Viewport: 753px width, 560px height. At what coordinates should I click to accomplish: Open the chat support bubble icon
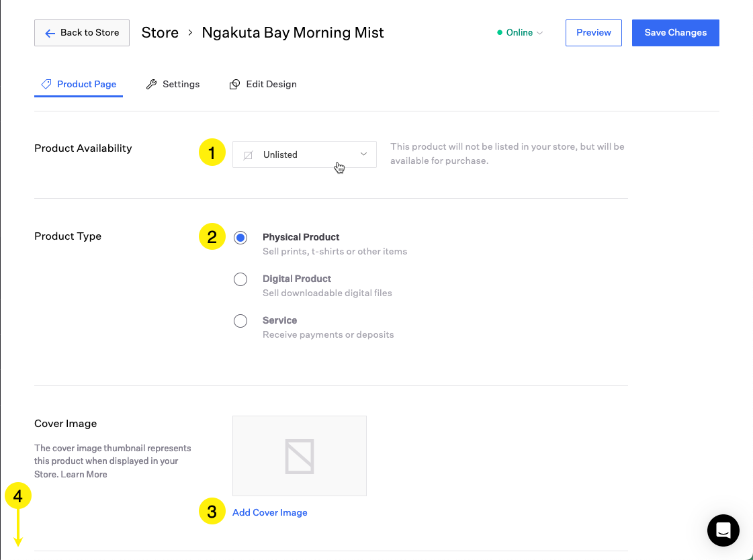pos(723,530)
